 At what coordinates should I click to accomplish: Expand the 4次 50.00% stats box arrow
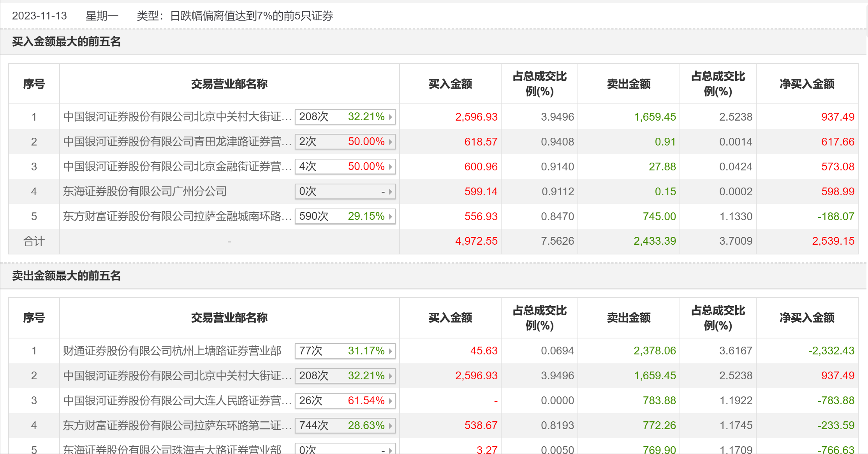(x=390, y=167)
